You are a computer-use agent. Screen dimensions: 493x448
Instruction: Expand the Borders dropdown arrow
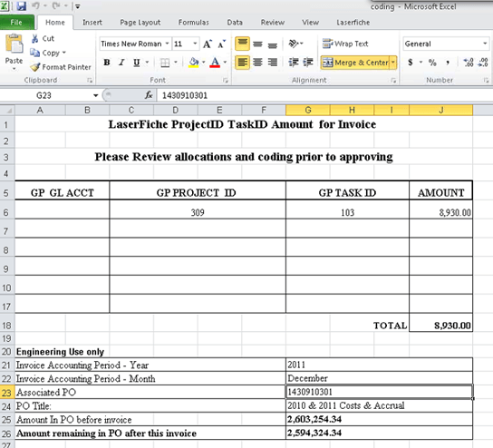click(176, 63)
